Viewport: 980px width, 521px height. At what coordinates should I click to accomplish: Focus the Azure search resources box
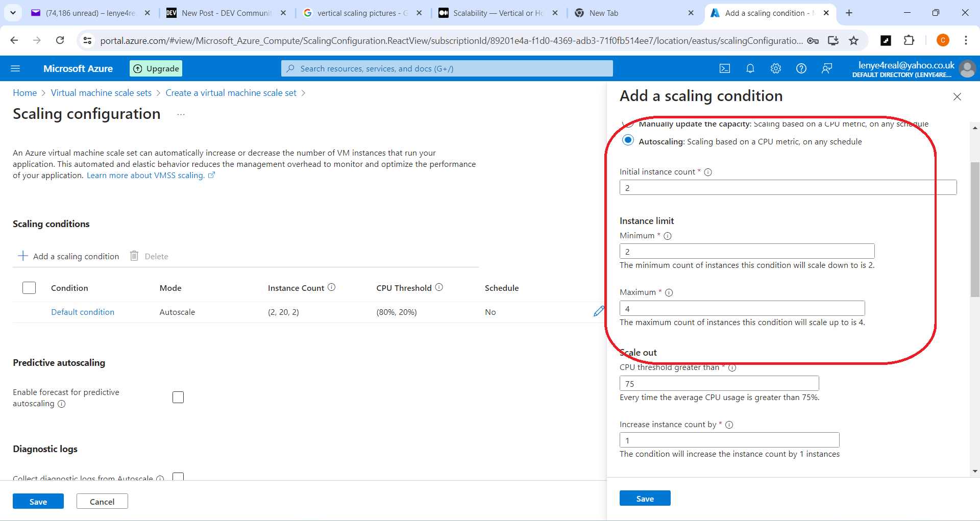[447, 68]
